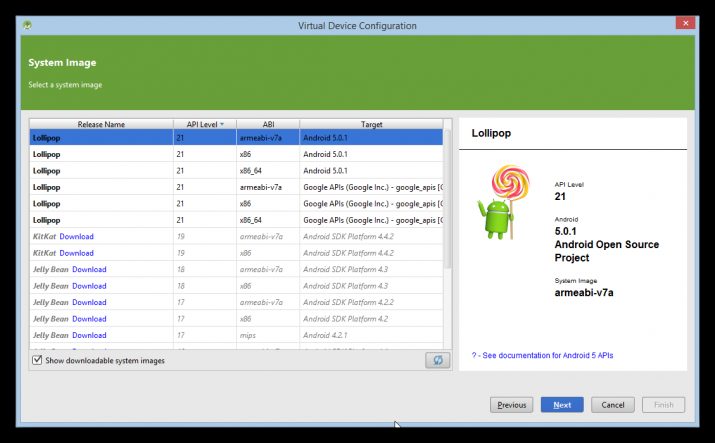Click the Android Studio icon in title bar
Viewport: 715px width, 443px height.
(27, 26)
